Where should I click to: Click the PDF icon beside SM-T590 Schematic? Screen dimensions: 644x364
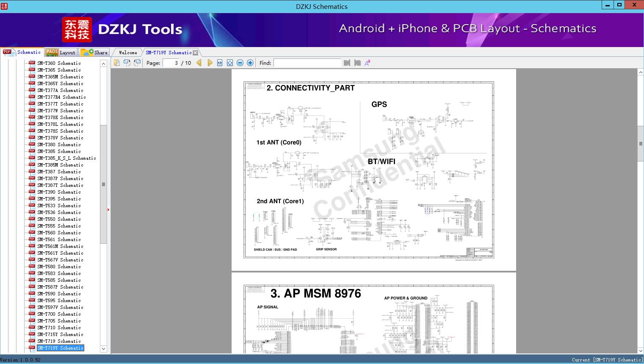(x=32, y=293)
